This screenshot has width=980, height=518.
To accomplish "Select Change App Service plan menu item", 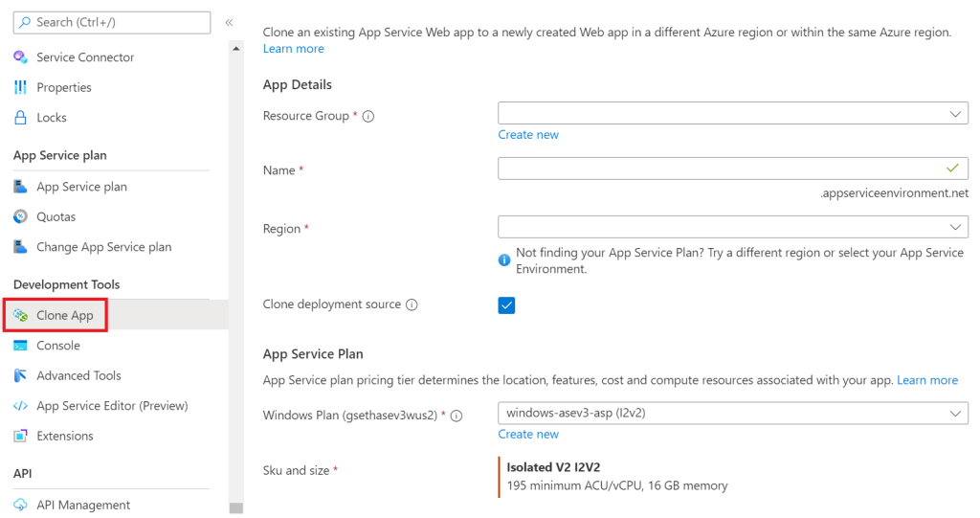I will tap(103, 247).
